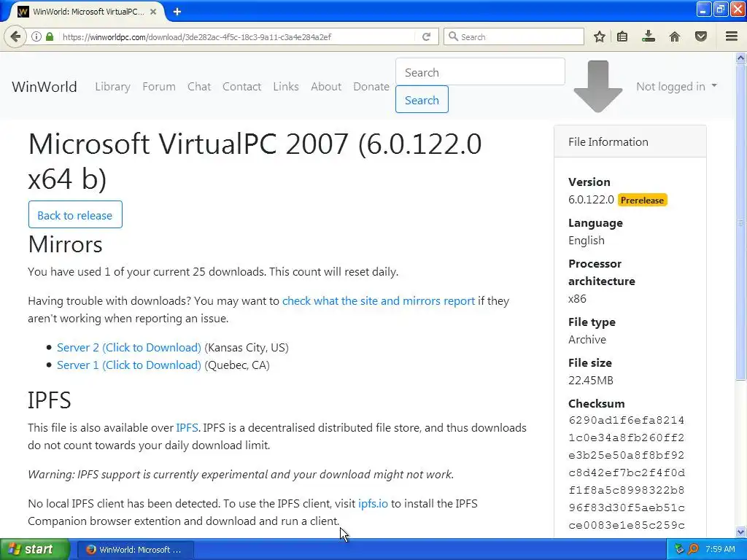The height and width of the screenshot is (560, 747).
Task: Open the About nav item
Action: pos(326,87)
